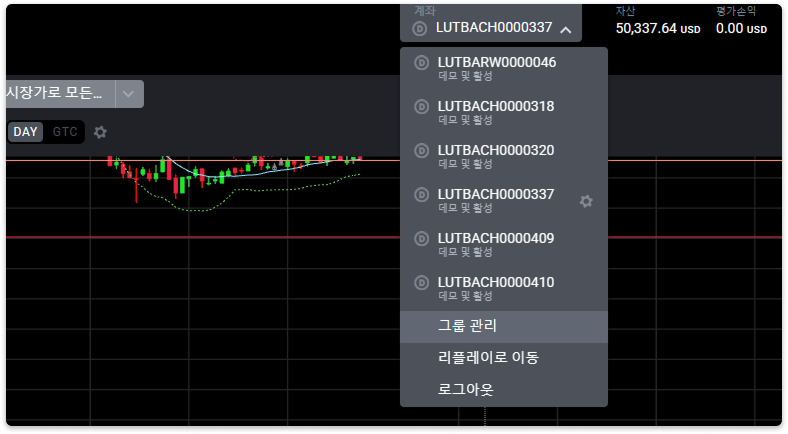Image resolution: width=788 pixels, height=434 pixels.
Task: Collapse the account dropdown chevron
Action: pos(566,30)
